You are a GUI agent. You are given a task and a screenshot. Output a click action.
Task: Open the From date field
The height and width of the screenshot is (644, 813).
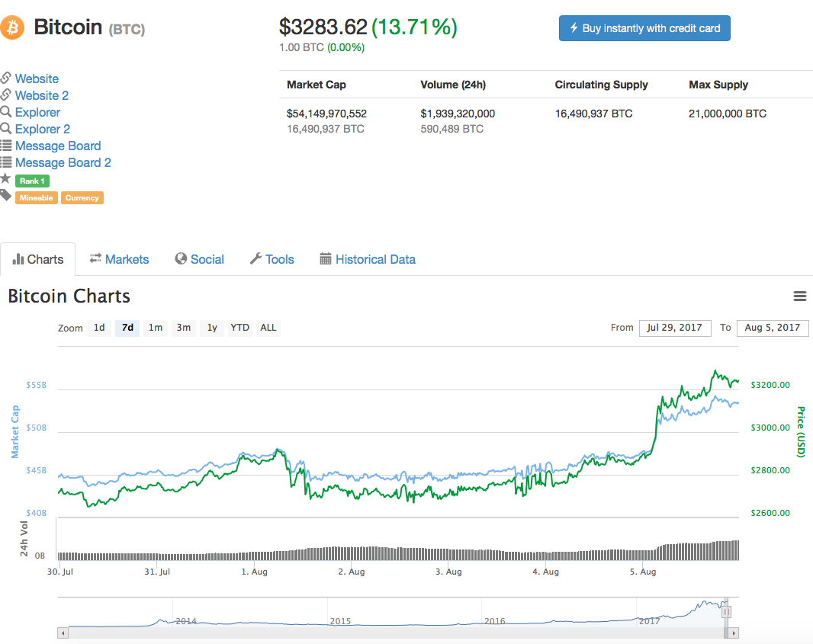click(675, 328)
